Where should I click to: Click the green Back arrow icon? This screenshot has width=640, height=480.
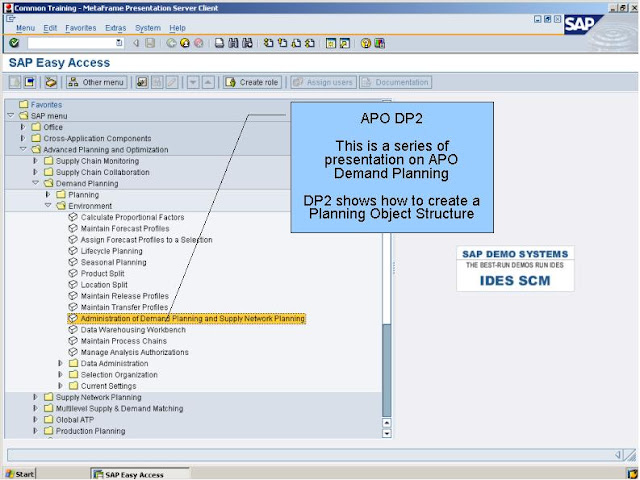[171, 43]
